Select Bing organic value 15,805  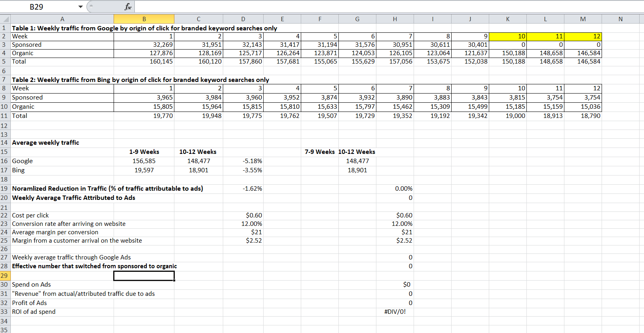144,107
